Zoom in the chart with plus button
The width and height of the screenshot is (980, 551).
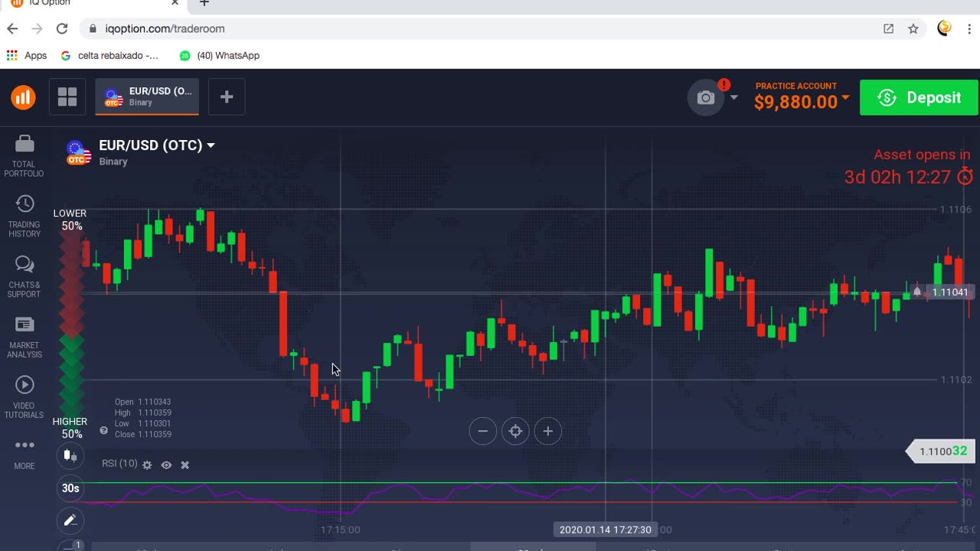(x=548, y=432)
